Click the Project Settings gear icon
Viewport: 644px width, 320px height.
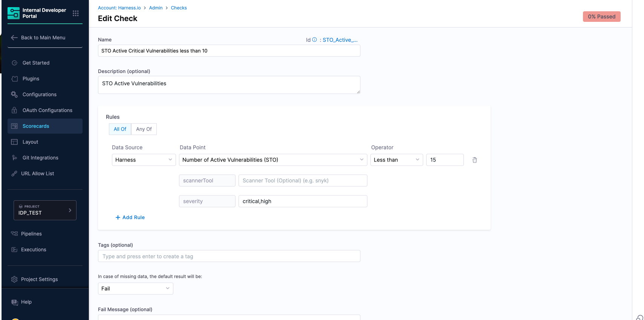(x=14, y=279)
